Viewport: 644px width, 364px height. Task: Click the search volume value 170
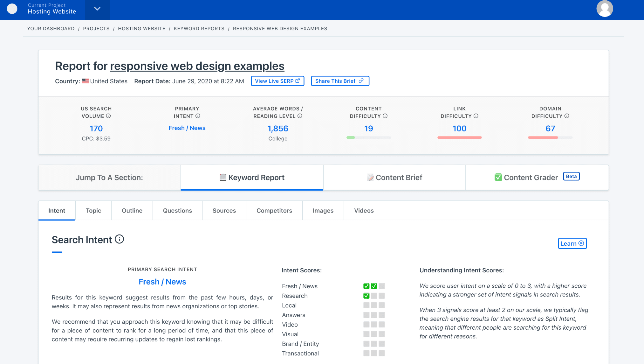click(x=96, y=129)
